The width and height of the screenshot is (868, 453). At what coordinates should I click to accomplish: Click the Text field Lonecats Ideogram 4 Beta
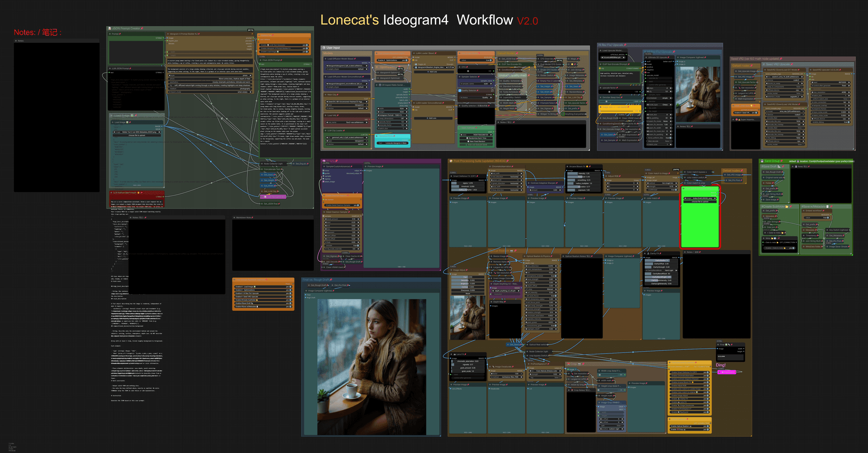coord(392,143)
